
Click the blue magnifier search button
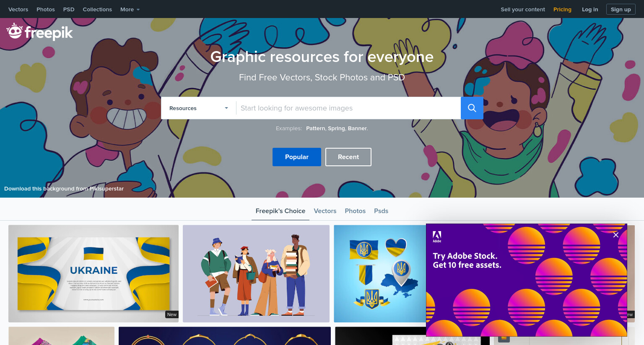(x=472, y=108)
